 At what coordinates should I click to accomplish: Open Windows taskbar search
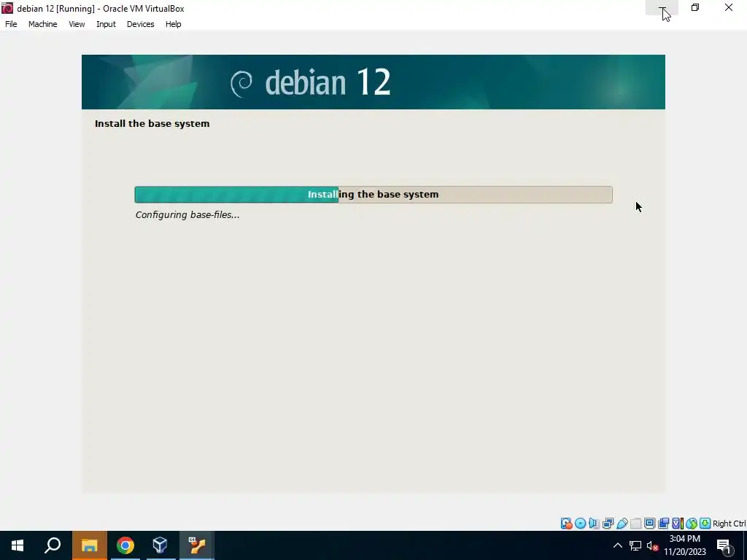(53, 545)
